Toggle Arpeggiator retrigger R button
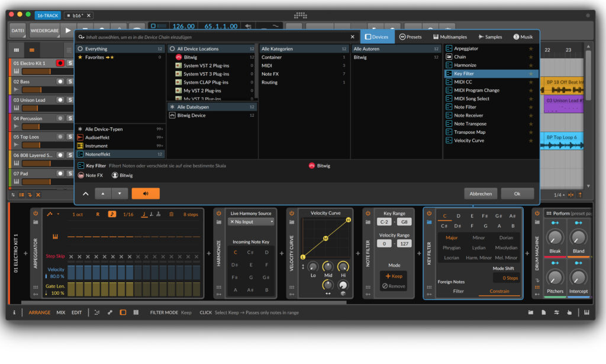The image size is (606, 364). (98, 214)
